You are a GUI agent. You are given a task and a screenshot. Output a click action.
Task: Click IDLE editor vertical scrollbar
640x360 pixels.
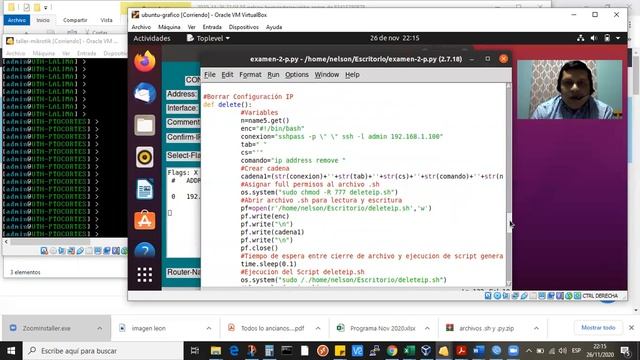[x=509, y=184]
